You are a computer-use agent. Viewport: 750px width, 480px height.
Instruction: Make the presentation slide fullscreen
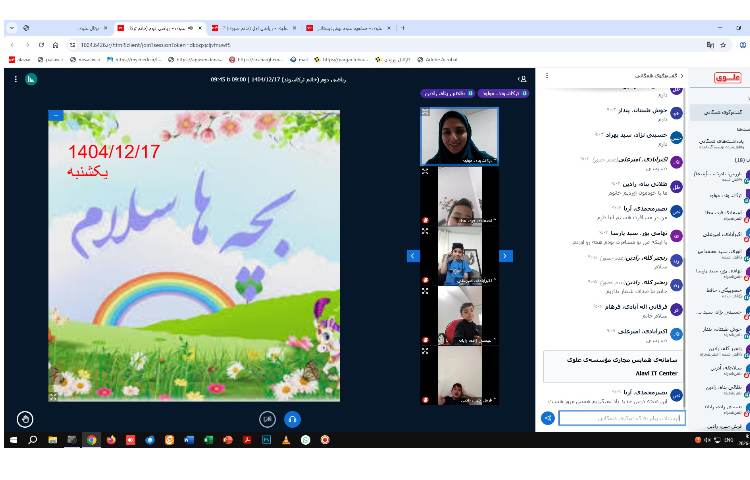tap(54, 396)
